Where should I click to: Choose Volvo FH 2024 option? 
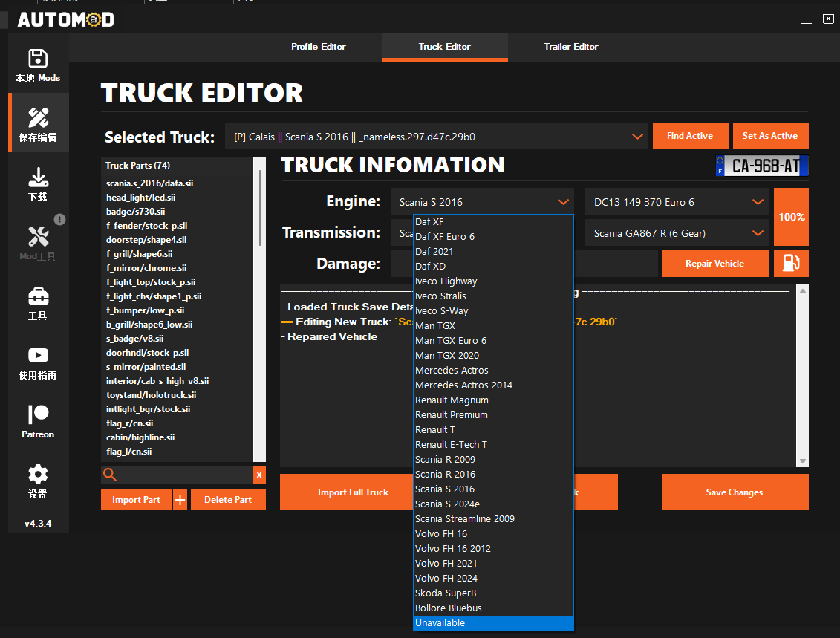[493, 579]
